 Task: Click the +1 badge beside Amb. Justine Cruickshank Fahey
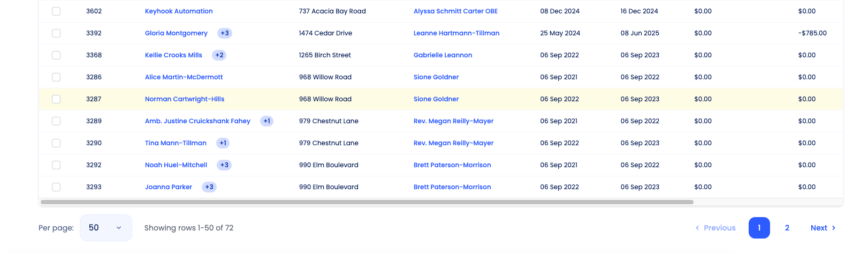[267, 121]
